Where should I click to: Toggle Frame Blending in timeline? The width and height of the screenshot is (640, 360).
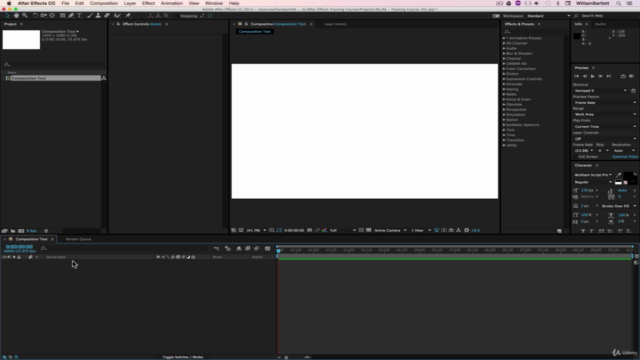(x=248, y=249)
